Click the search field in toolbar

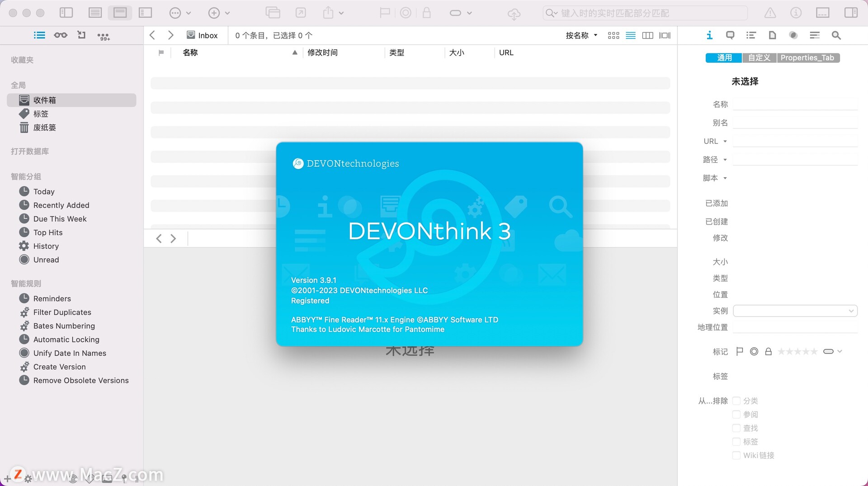[645, 13]
